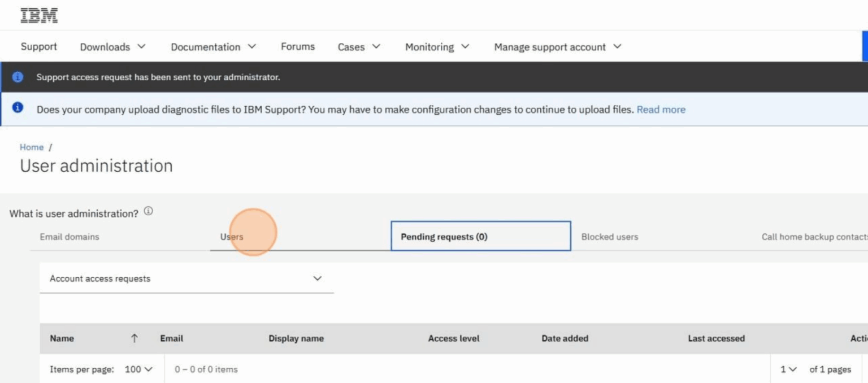Change items per page using the 100 dropdown
The width and height of the screenshot is (868, 383).
[x=137, y=369]
